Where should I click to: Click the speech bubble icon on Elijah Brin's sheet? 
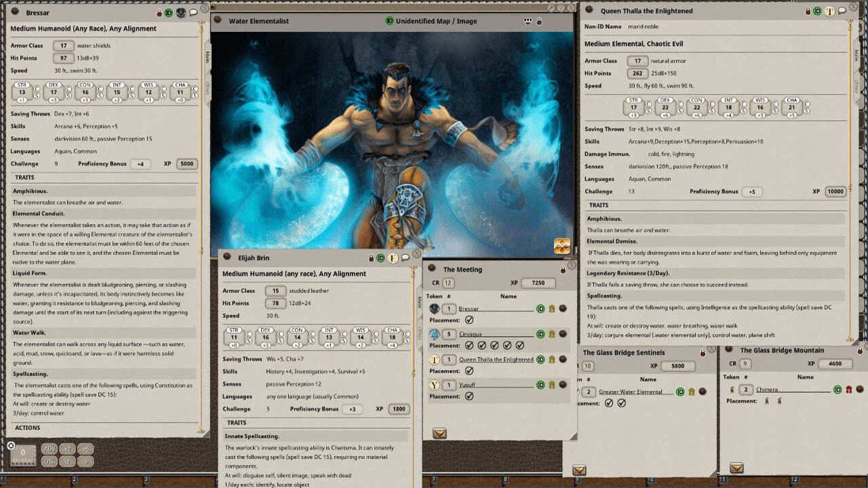(405, 258)
